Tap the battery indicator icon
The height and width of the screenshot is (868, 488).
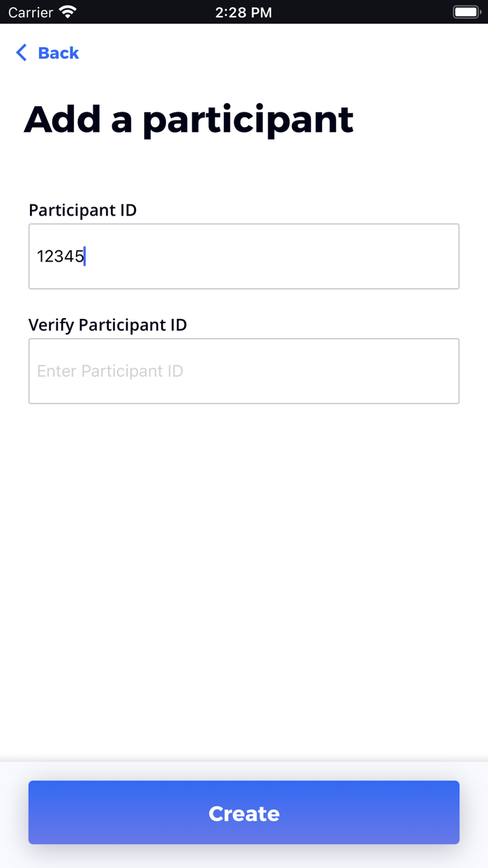465,12
